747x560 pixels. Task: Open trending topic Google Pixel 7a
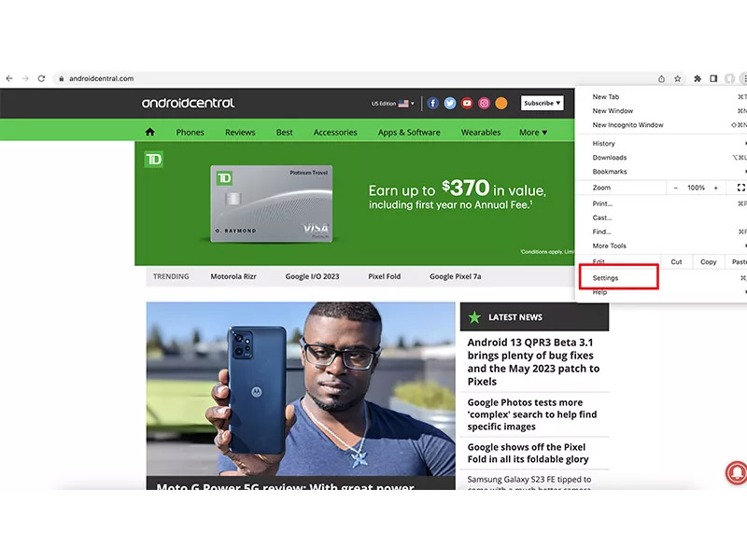click(455, 276)
